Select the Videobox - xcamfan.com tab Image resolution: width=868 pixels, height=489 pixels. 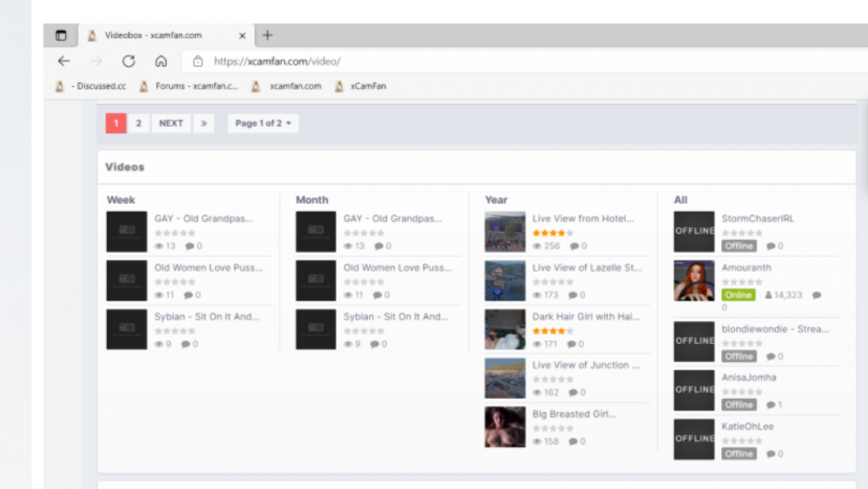tap(167, 36)
